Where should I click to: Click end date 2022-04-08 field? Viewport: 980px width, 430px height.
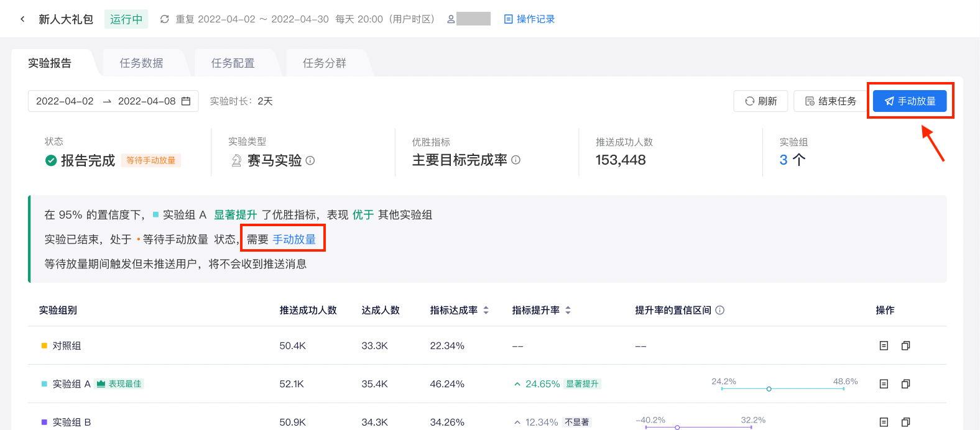tap(147, 101)
